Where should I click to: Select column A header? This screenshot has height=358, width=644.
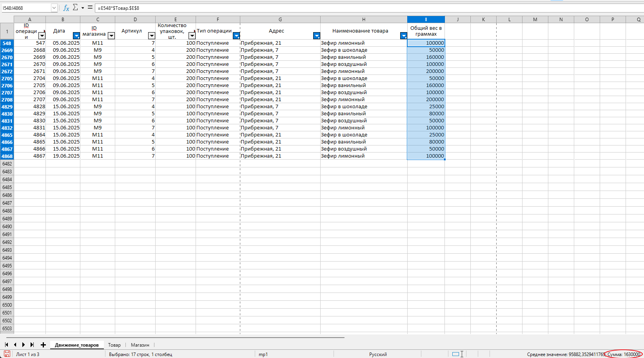click(x=30, y=19)
